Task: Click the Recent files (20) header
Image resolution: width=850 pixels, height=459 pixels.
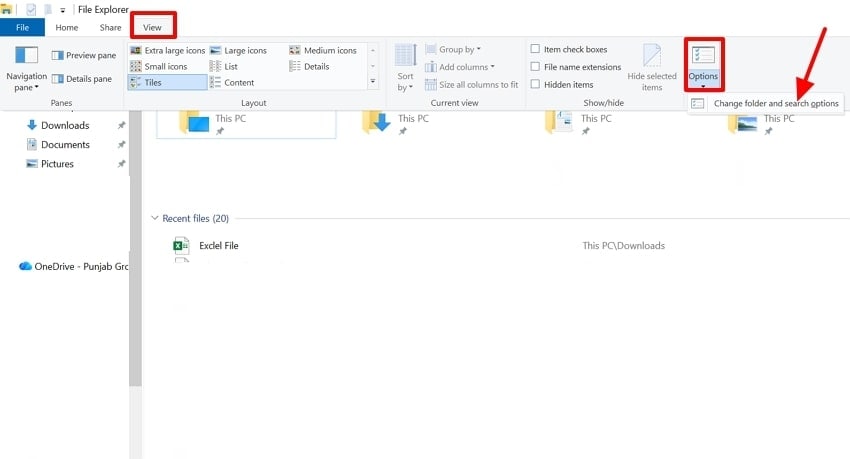Action: click(x=196, y=218)
